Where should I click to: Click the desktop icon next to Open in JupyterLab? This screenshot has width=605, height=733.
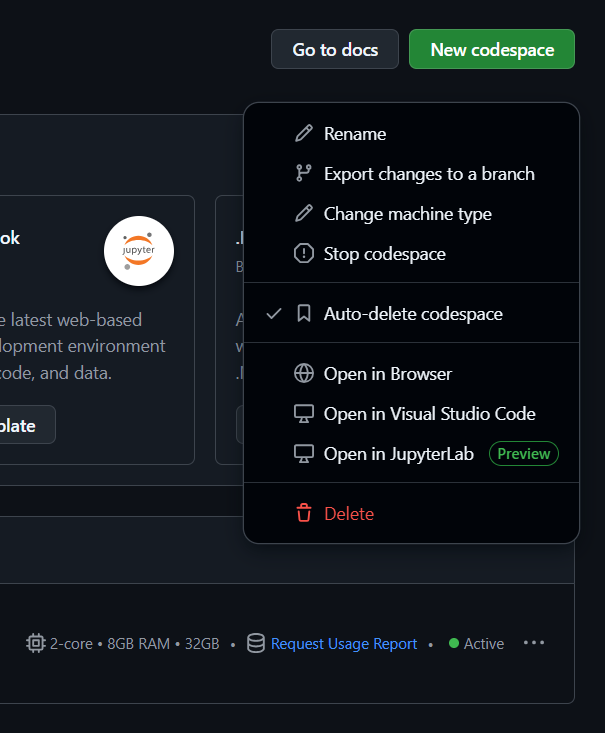coord(304,454)
